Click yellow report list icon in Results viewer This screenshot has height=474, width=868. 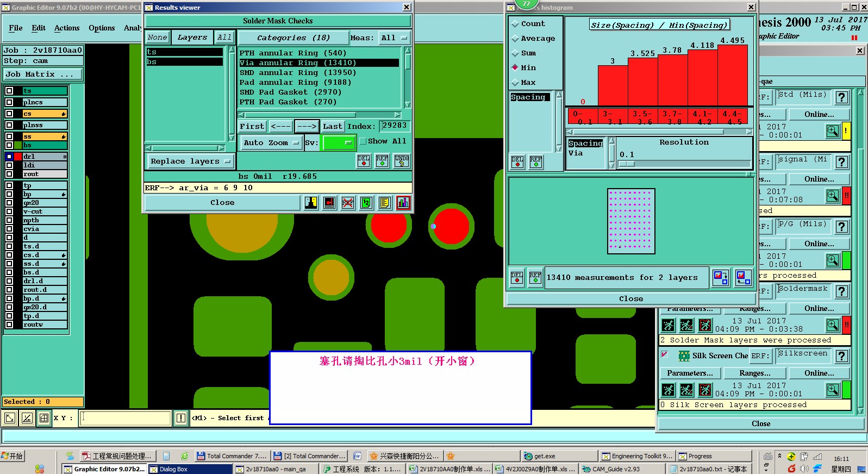(x=385, y=203)
